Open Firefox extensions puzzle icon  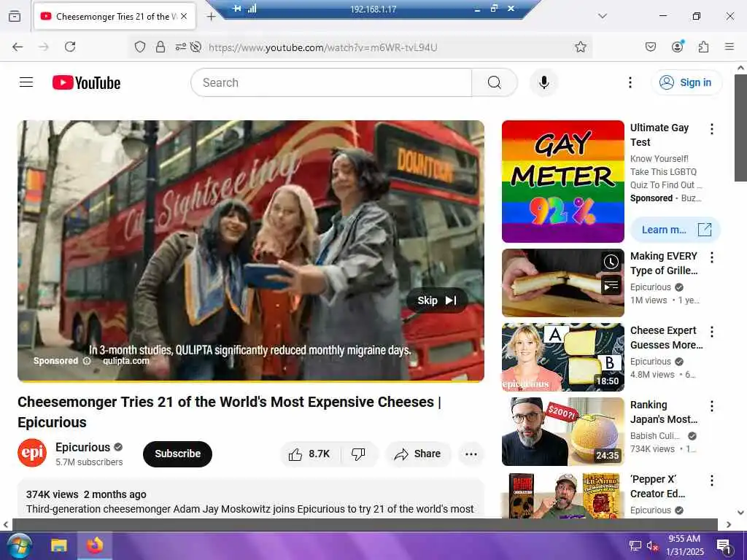(x=703, y=47)
